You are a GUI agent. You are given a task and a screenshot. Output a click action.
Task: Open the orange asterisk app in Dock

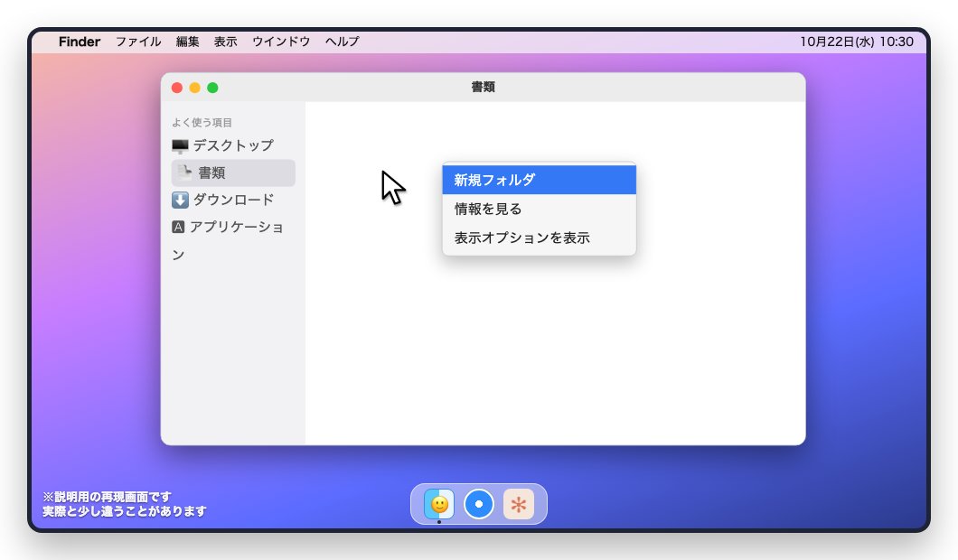coord(519,504)
